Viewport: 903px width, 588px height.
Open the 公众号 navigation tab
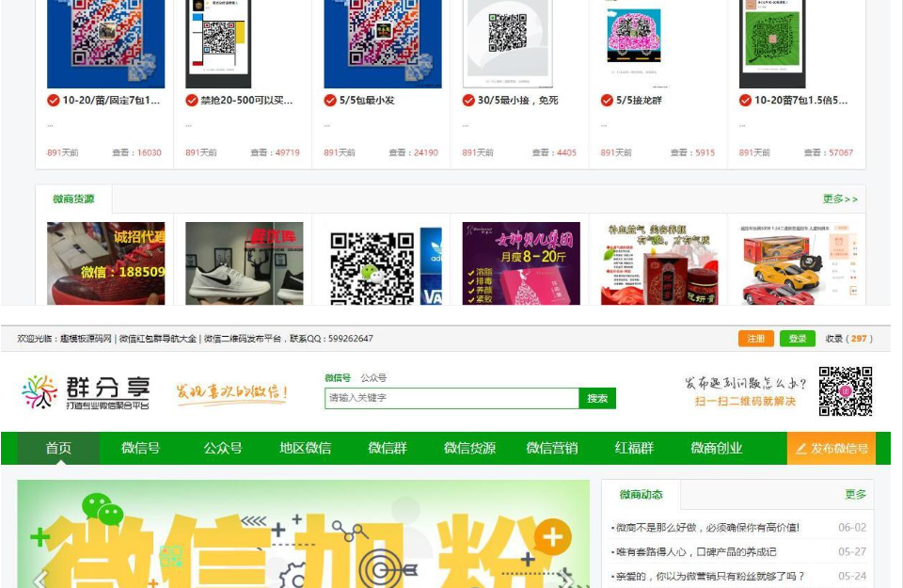pos(223,448)
